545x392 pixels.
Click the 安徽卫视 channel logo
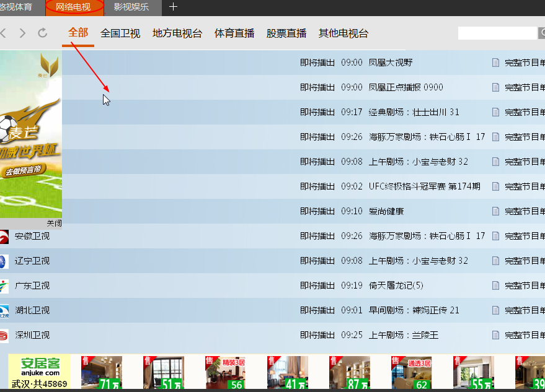[x=4, y=236]
